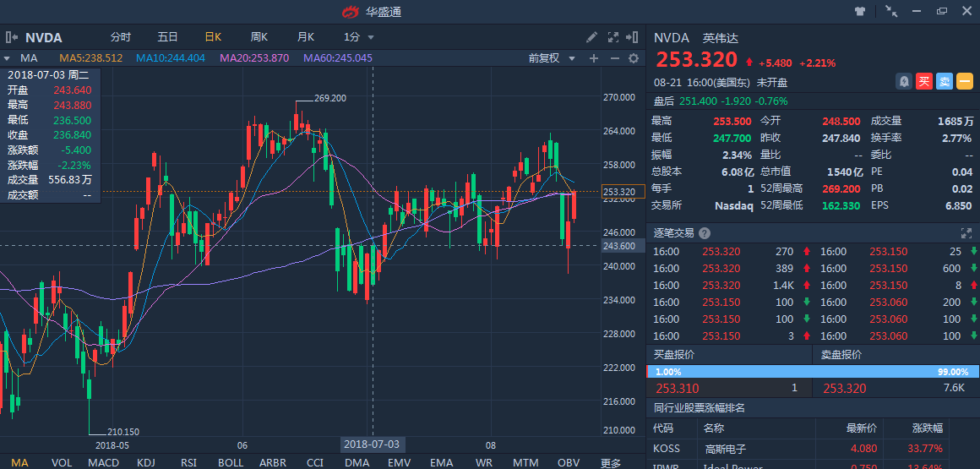Zoom in the chart with plus icon
The height and width of the screenshot is (469, 980).
[593, 58]
